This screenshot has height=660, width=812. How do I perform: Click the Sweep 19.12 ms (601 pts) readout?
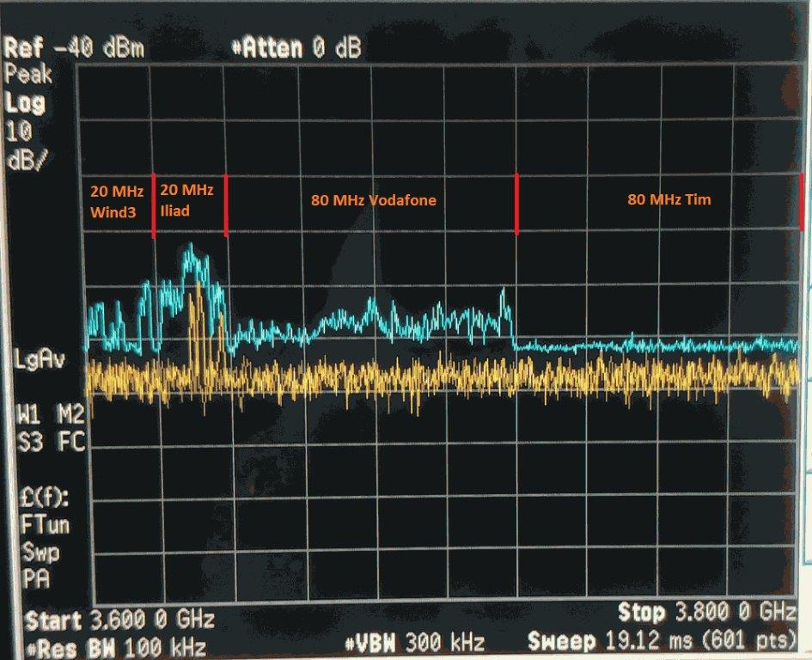[x=662, y=641]
